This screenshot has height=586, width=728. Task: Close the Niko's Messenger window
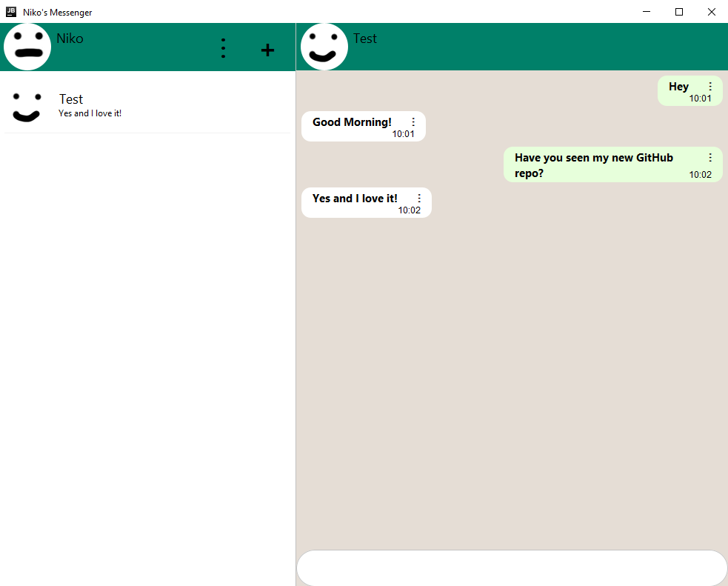pyautogui.click(x=711, y=12)
